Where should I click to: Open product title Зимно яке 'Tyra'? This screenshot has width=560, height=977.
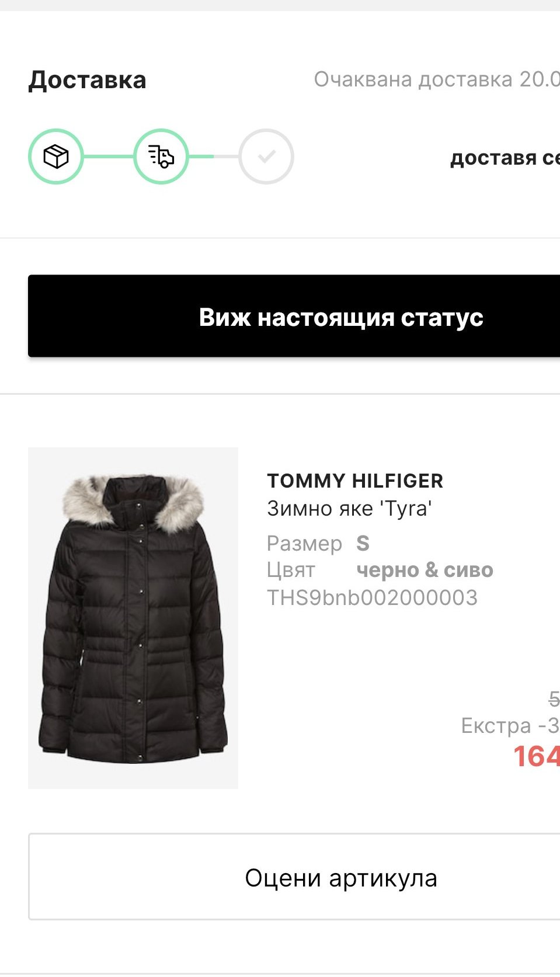pyautogui.click(x=349, y=509)
